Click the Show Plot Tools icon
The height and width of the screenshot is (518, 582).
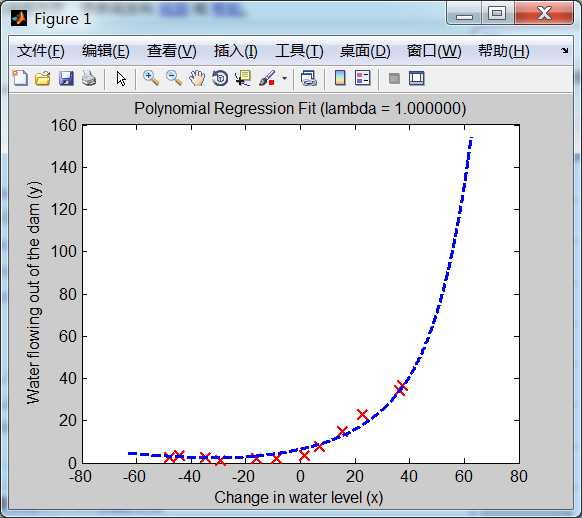416,78
